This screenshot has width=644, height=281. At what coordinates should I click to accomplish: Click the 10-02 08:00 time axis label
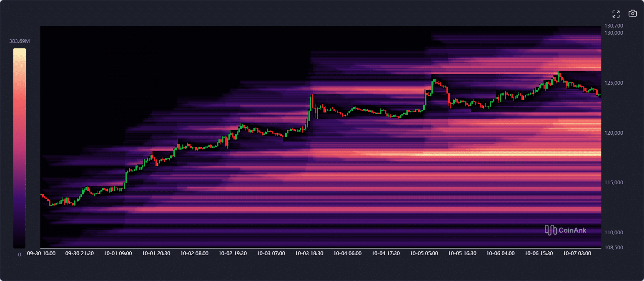(x=194, y=253)
